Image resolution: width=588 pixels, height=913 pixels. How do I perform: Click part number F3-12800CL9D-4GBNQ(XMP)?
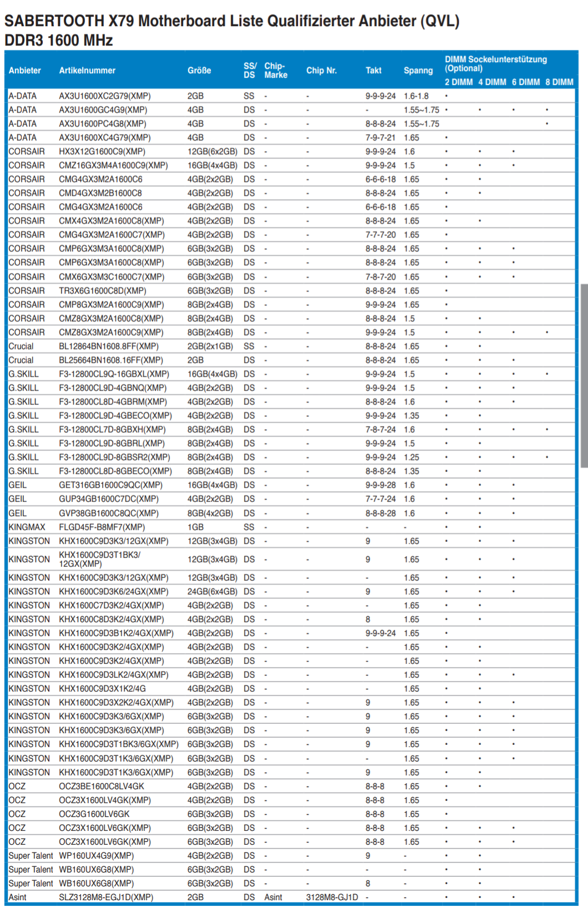113,388
